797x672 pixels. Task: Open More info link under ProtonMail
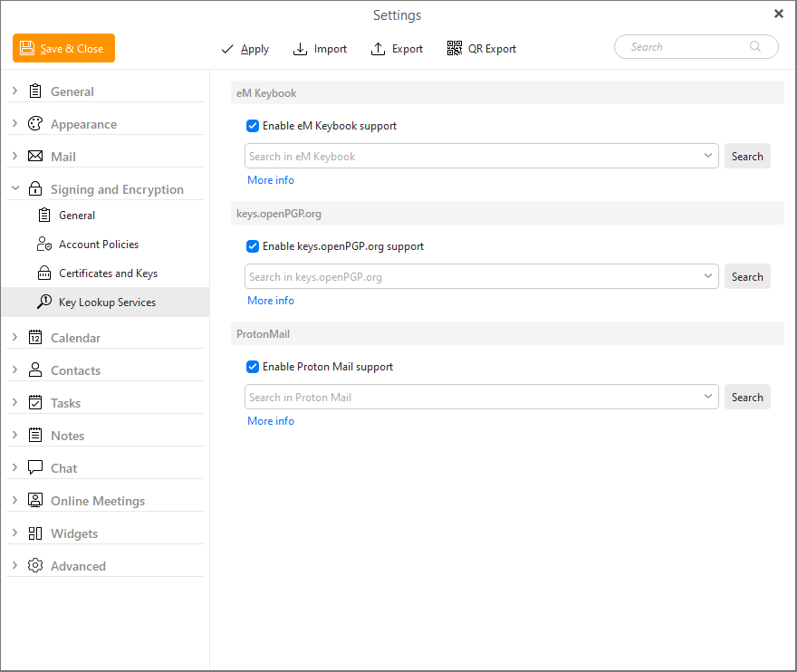point(271,421)
